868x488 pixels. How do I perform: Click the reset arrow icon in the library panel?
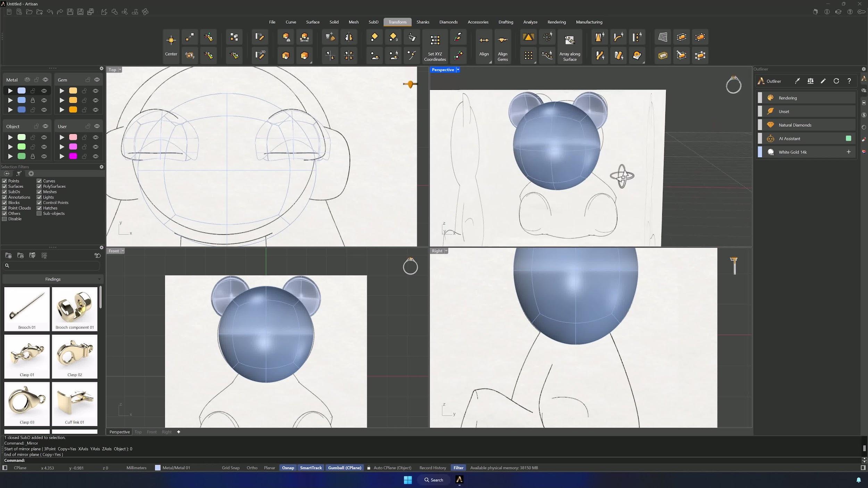click(98, 255)
